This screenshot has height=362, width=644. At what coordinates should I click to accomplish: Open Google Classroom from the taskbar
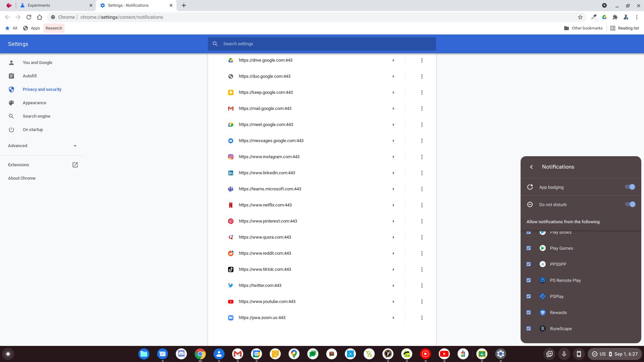tap(482, 354)
